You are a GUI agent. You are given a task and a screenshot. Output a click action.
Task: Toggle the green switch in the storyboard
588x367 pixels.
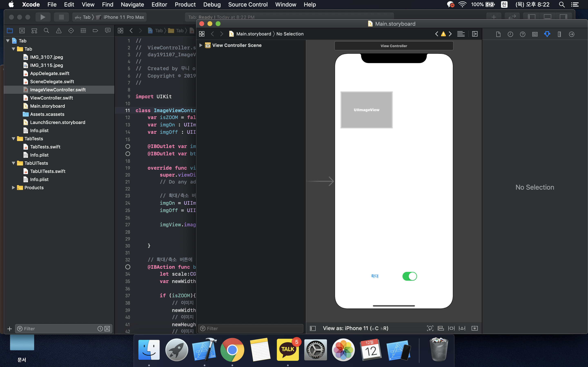pos(409,276)
